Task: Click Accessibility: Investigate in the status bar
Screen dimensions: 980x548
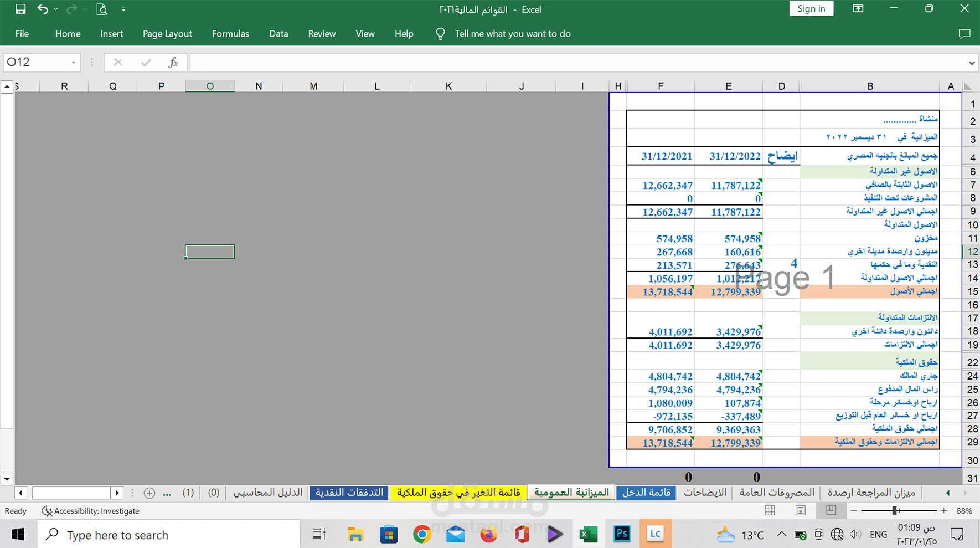Action: 91,511
